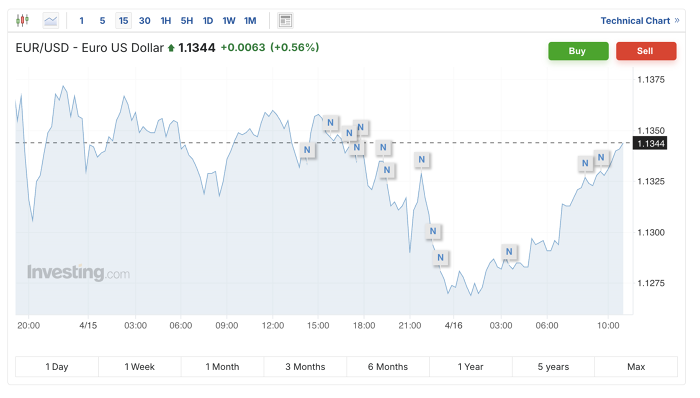
Task: Click the rightmost news marker near 10:00
Action: pos(601,157)
